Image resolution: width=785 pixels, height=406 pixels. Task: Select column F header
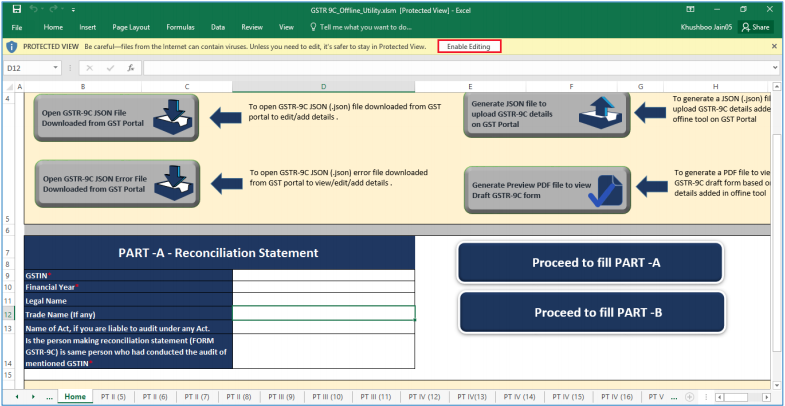point(571,87)
